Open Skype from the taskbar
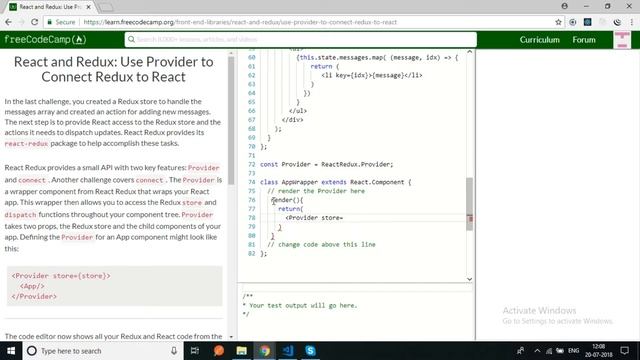The image size is (640, 360). point(310,351)
